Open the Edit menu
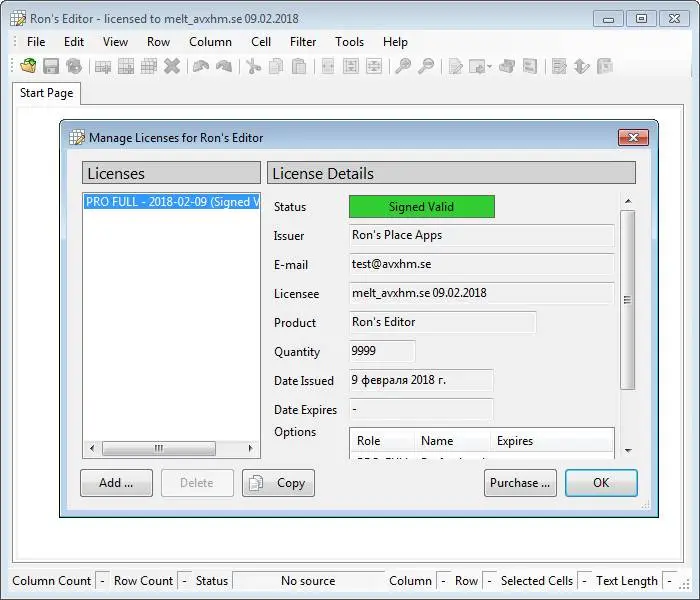The width and height of the screenshot is (700, 600). tap(74, 42)
